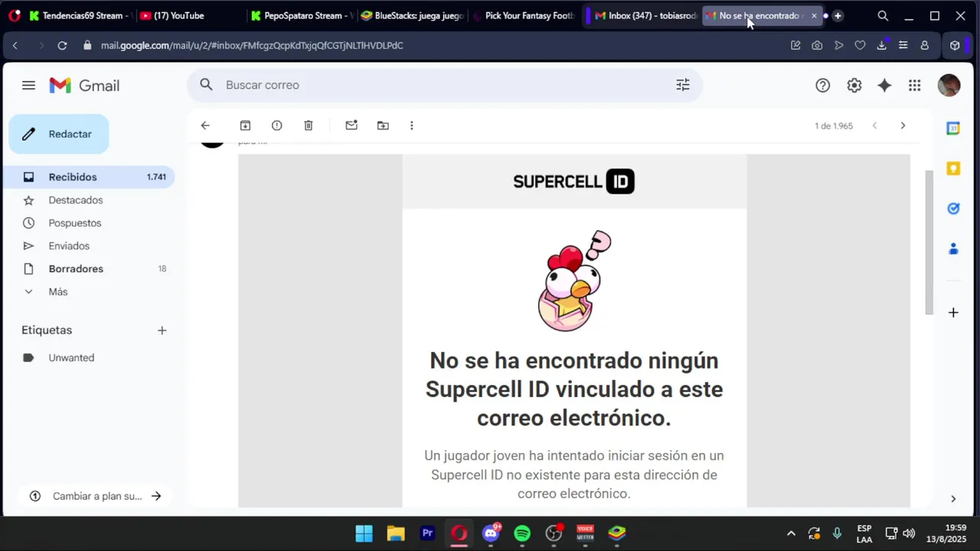Show hidden system tray icons
This screenshot has height=551, width=980.
[791, 533]
